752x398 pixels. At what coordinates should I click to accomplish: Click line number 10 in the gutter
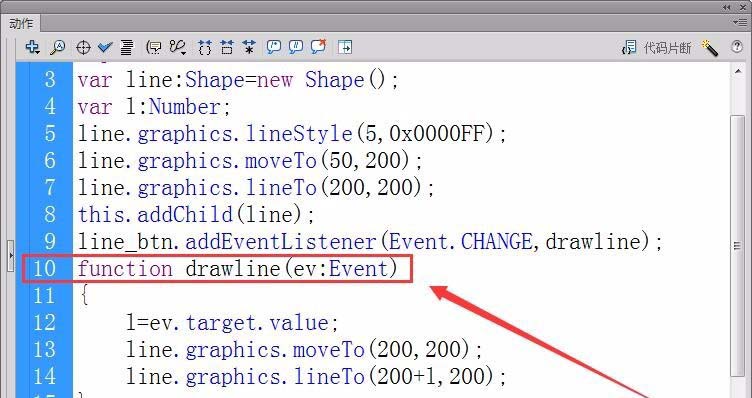[44, 268]
